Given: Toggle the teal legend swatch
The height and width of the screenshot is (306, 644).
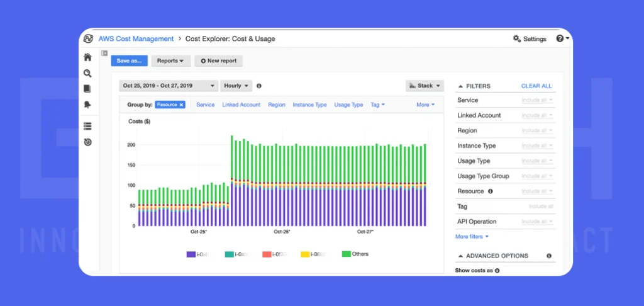Looking at the screenshot, I should [x=229, y=254].
